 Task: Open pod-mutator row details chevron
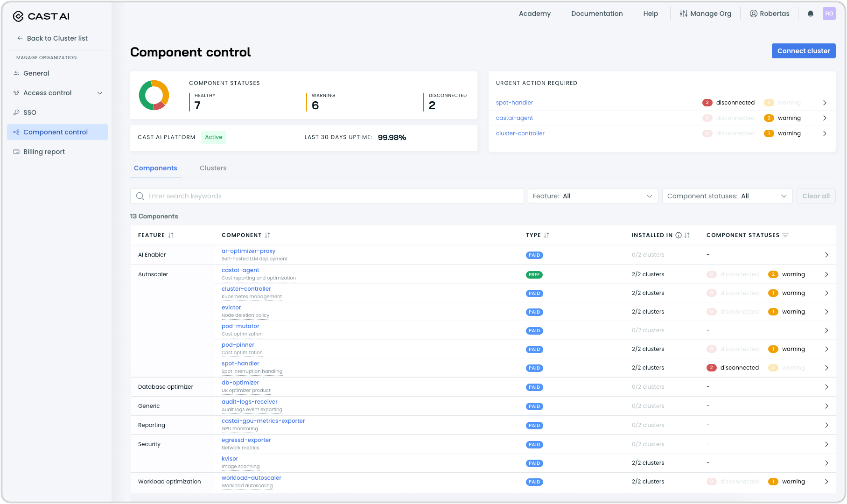point(826,330)
